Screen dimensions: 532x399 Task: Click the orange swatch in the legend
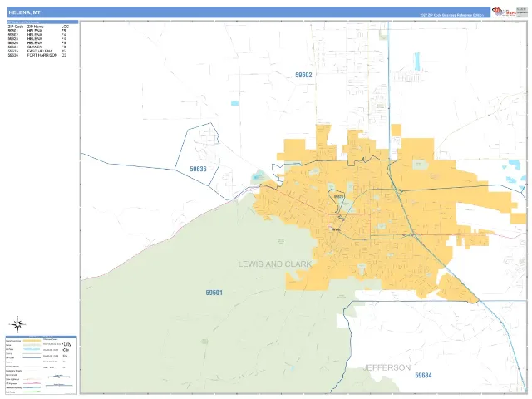[32, 341]
